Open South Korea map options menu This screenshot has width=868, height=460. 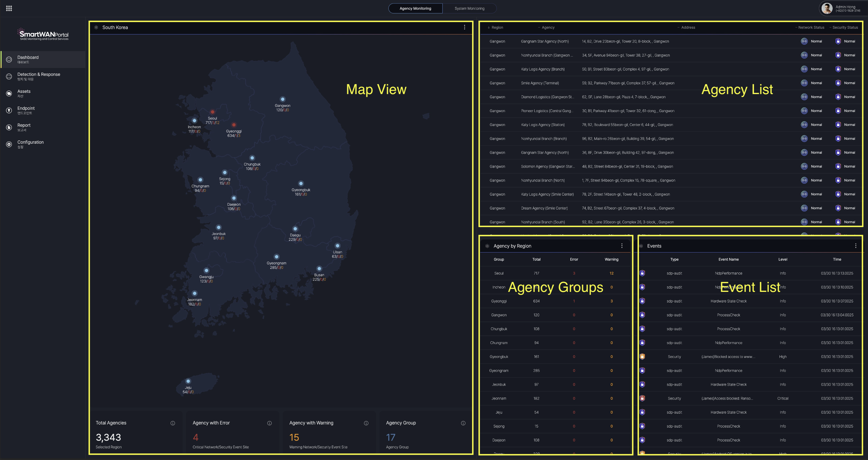point(465,27)
